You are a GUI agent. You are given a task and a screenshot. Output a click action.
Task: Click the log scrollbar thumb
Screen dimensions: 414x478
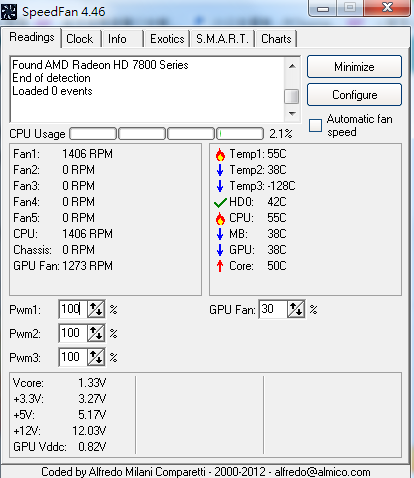click(x=292, y=96)
